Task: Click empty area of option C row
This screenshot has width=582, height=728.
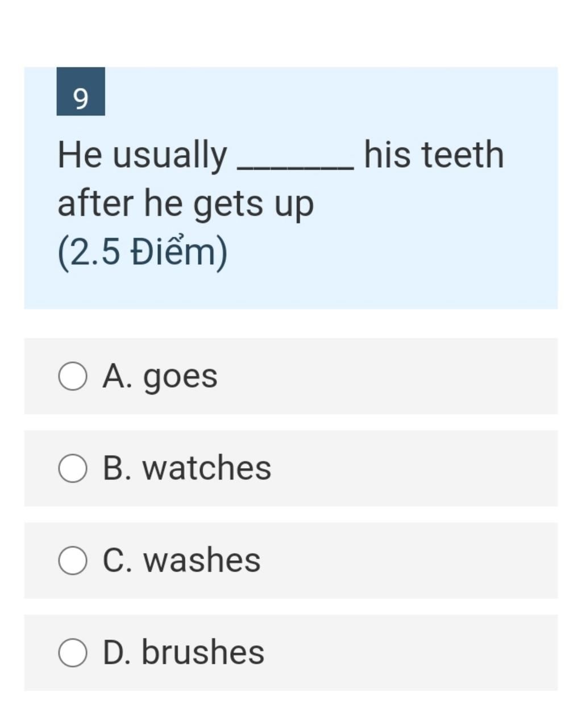Action: (x=409, y=561)
